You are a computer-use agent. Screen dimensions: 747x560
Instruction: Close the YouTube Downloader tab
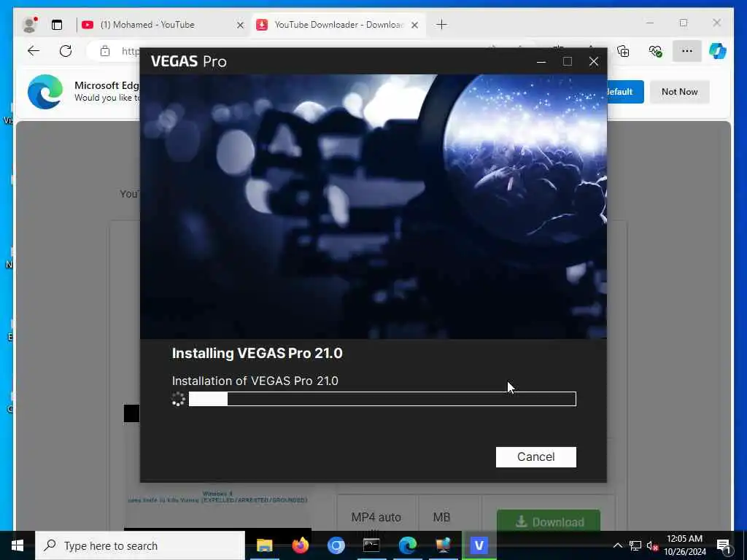(414, 25)
